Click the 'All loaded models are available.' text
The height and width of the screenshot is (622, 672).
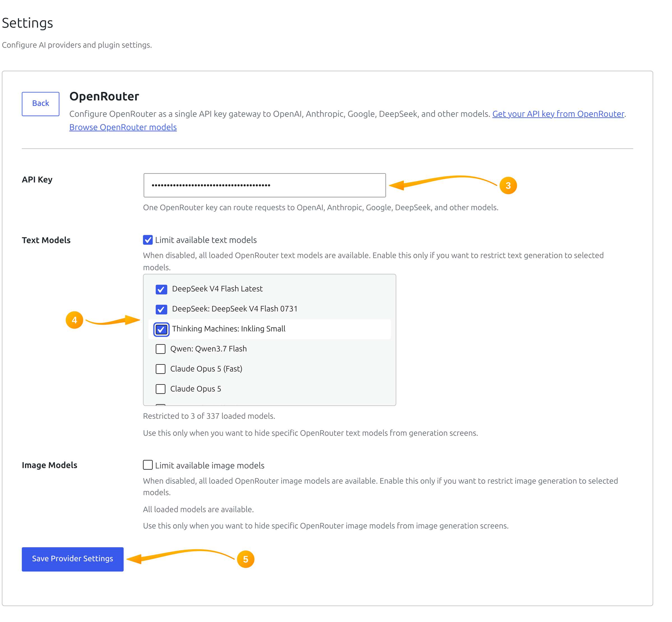coord(198,509)
